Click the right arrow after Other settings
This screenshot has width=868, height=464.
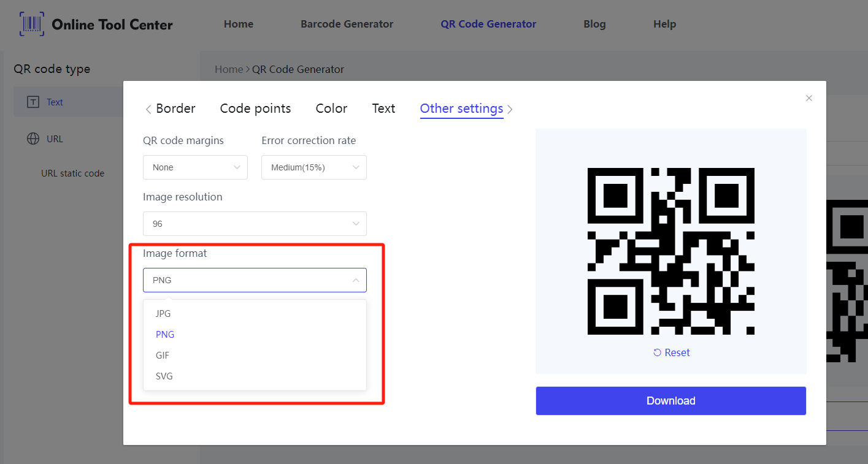click(510, 109)
